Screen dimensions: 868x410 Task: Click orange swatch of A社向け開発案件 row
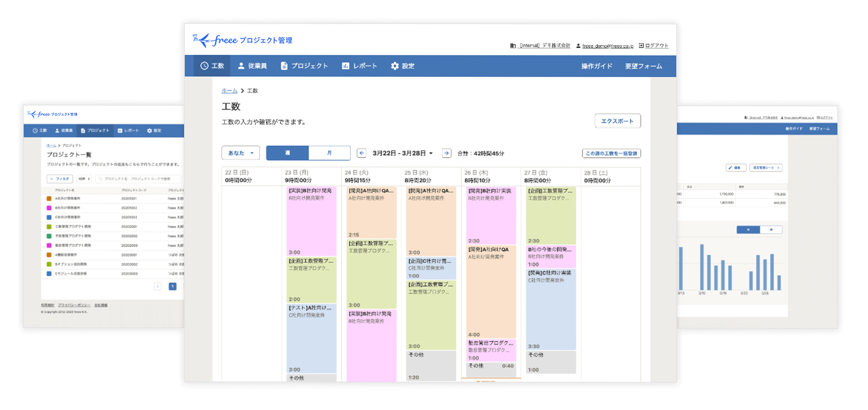coord(49,198)
